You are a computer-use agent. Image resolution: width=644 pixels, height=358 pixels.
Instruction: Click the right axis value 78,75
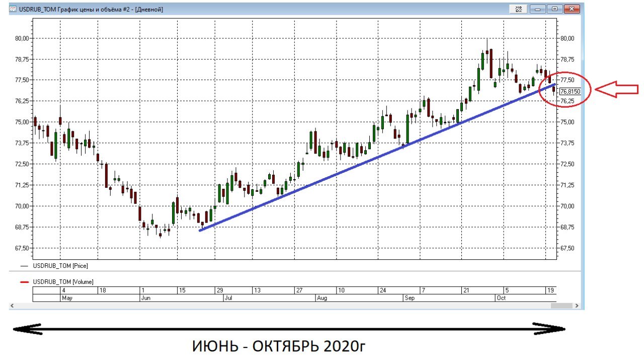coord(567,59)
